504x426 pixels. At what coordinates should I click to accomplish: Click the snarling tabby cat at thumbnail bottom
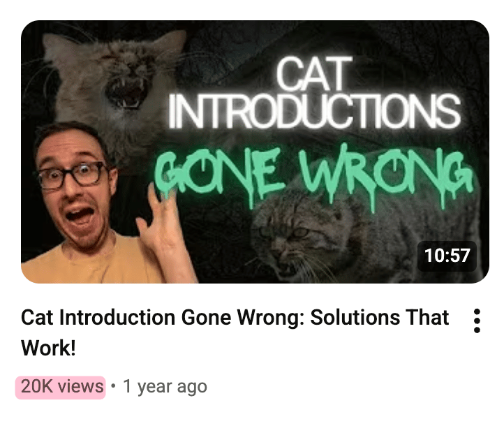[x=309, y=238]
